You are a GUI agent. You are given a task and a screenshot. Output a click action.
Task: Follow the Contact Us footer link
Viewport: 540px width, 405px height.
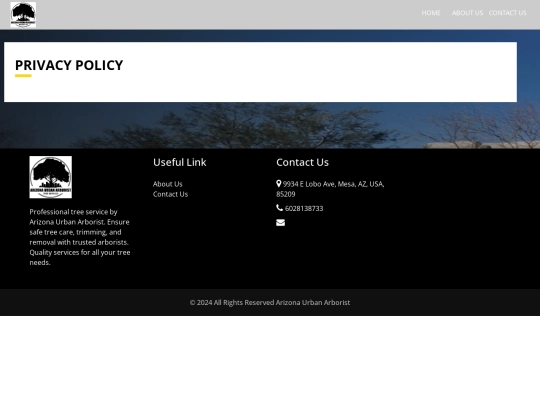click(x=170, y=194)
